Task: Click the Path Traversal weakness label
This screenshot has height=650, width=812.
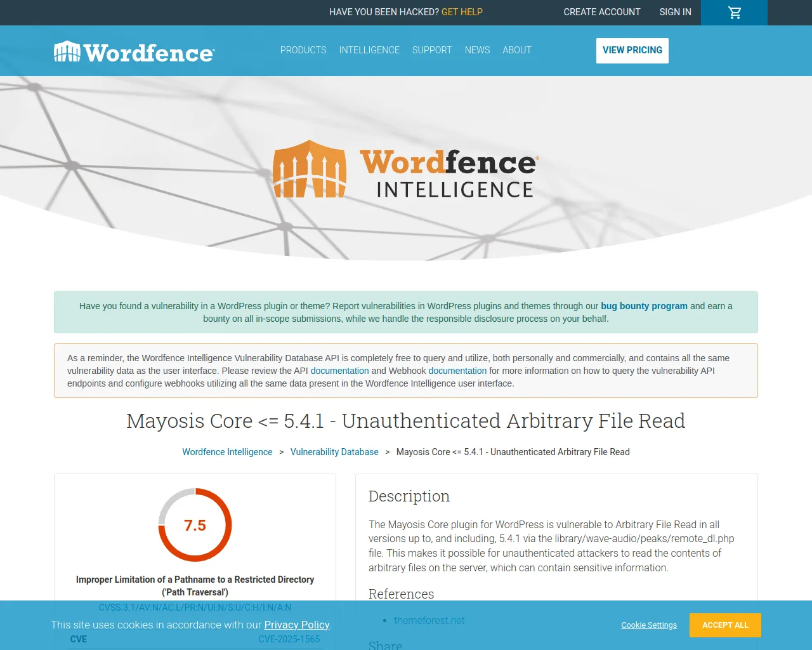Action: click(195, 586)
